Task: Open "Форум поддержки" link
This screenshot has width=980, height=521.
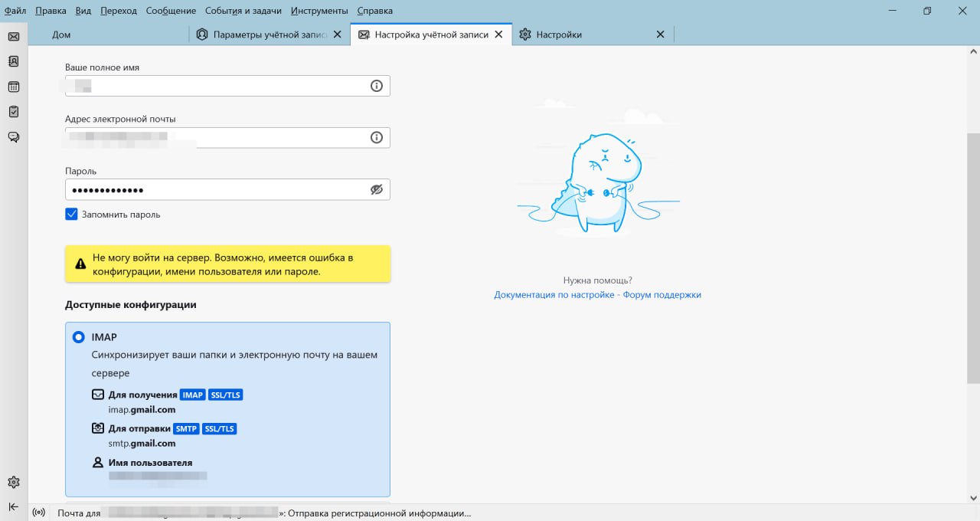Action: pyautogui.click(x=661, y=295)
